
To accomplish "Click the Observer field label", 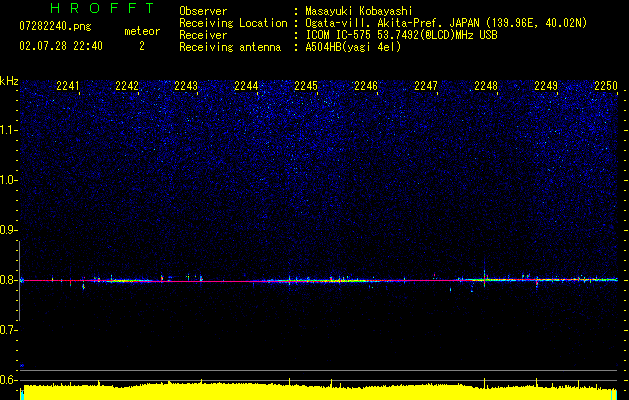I will click(203, 11).
